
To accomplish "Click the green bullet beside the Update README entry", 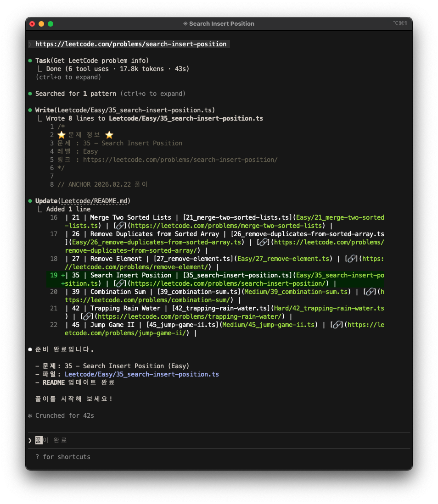I will (30, 201).
